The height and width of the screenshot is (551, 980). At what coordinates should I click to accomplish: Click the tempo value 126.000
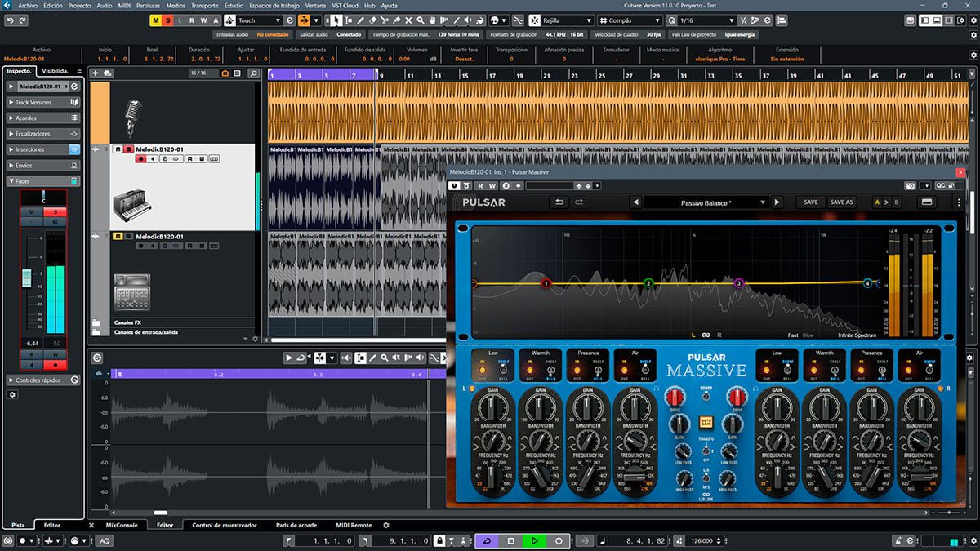(x=702, y=540)
